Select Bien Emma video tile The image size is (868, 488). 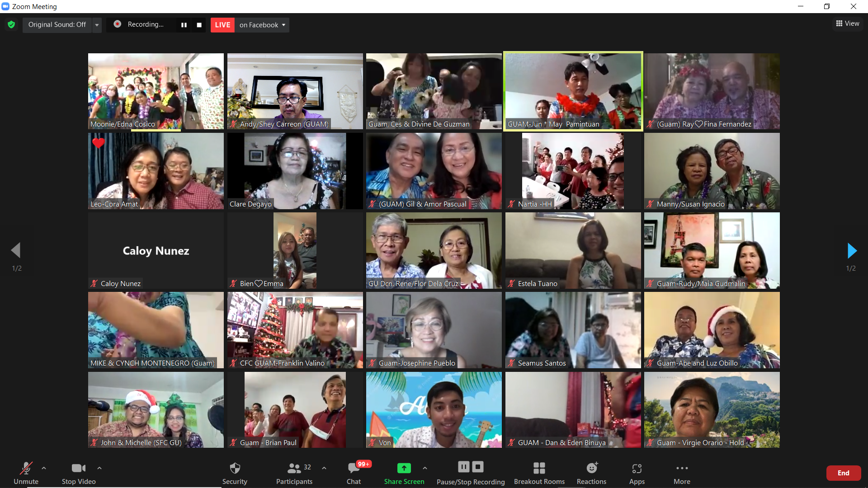tap(295, 250)
